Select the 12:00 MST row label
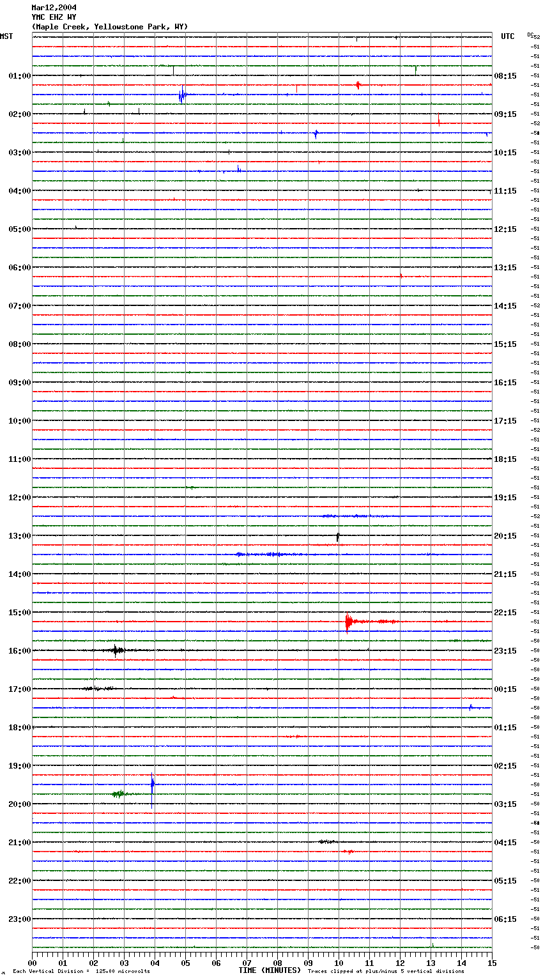This screenshot has width=543, height=980. 20,498
